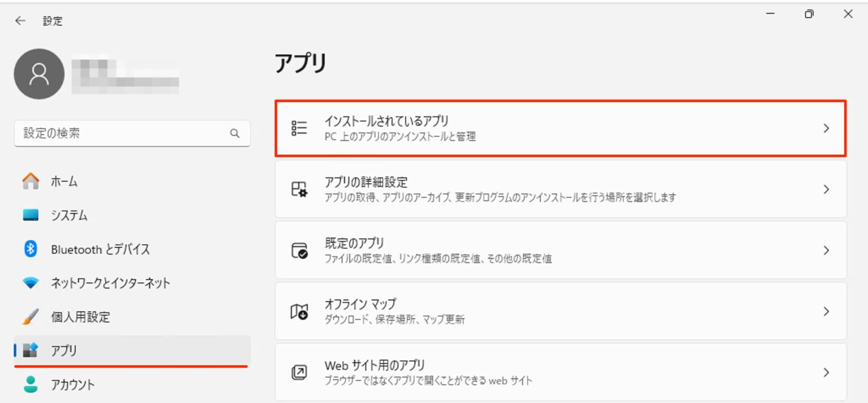Click the 設定の検索 search field
This screenshot has width=868, height=403.
(x=121, y=133)
